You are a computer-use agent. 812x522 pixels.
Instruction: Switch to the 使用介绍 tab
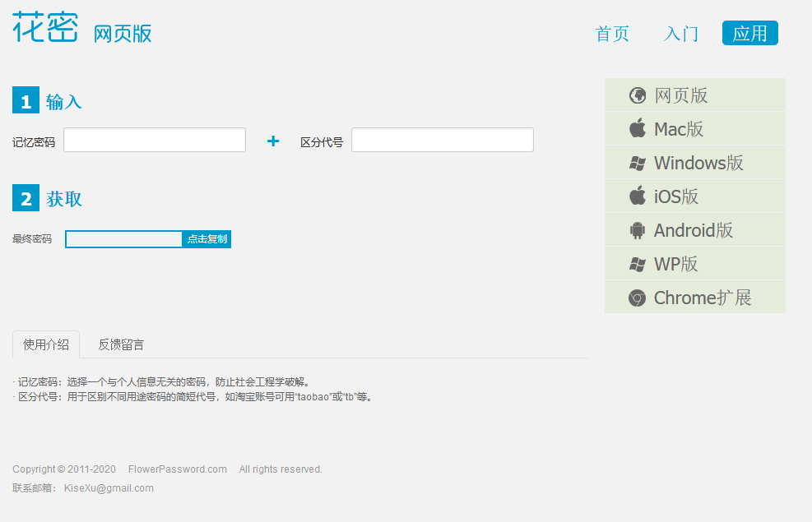(x=46, y=344)
